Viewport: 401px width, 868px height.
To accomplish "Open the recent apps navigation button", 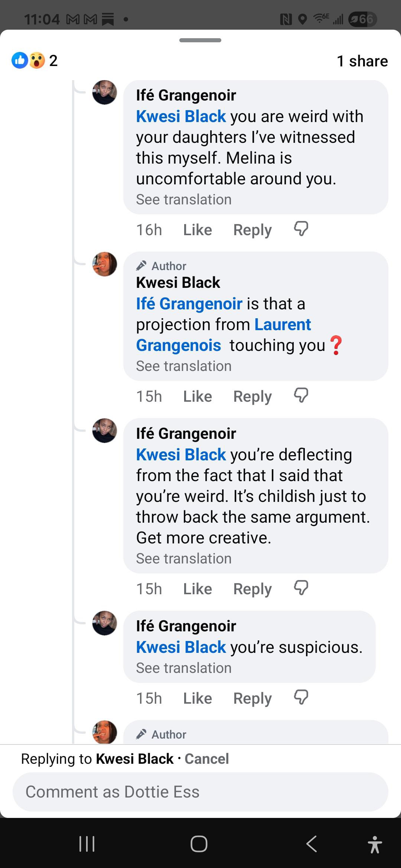I will tap(87, 844).
